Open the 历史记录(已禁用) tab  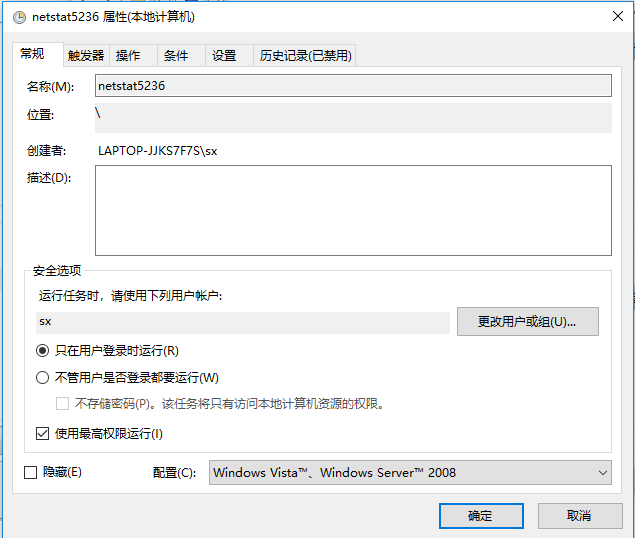tap(305, 56)
